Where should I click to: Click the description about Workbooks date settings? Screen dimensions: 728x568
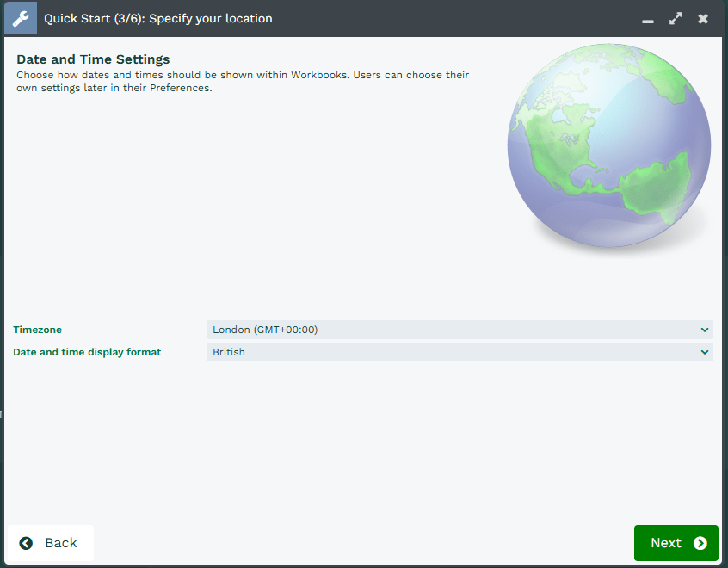click(243, 81)
